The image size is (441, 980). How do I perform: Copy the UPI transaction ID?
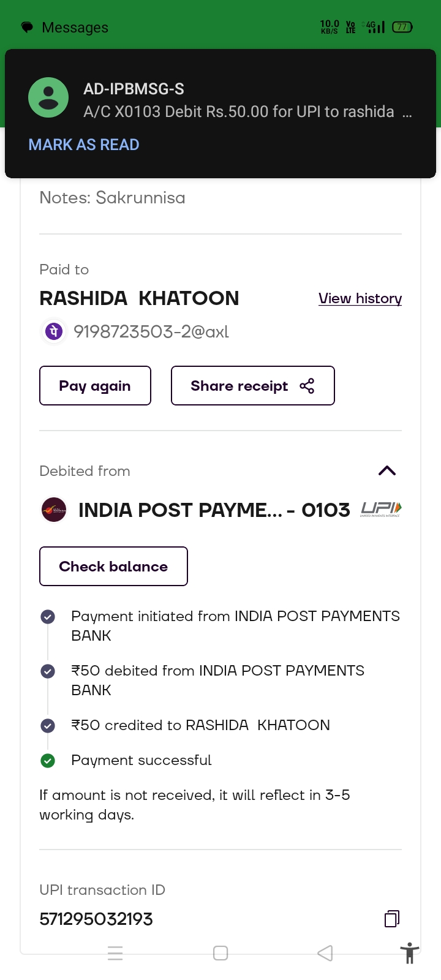tap(392, 918)
